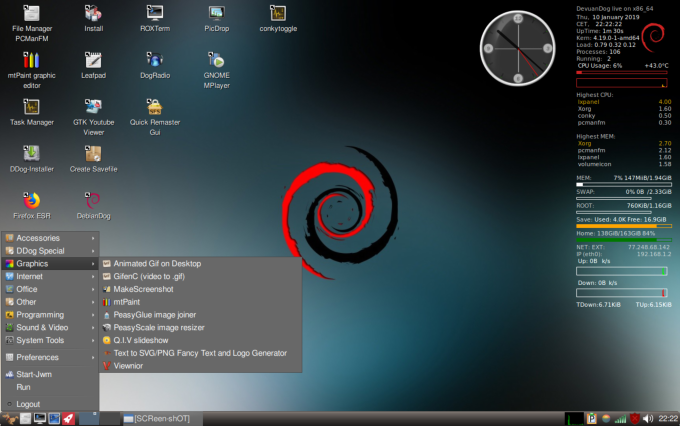Select Graphics category in the menu
Viewport: 680px width, 426px height.
[x=50, y=263]
